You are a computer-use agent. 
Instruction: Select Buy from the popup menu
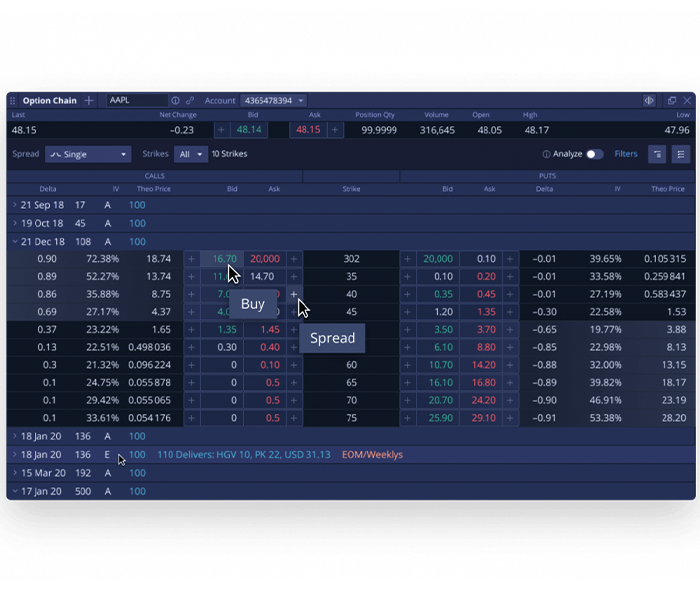tap(253, 304)
